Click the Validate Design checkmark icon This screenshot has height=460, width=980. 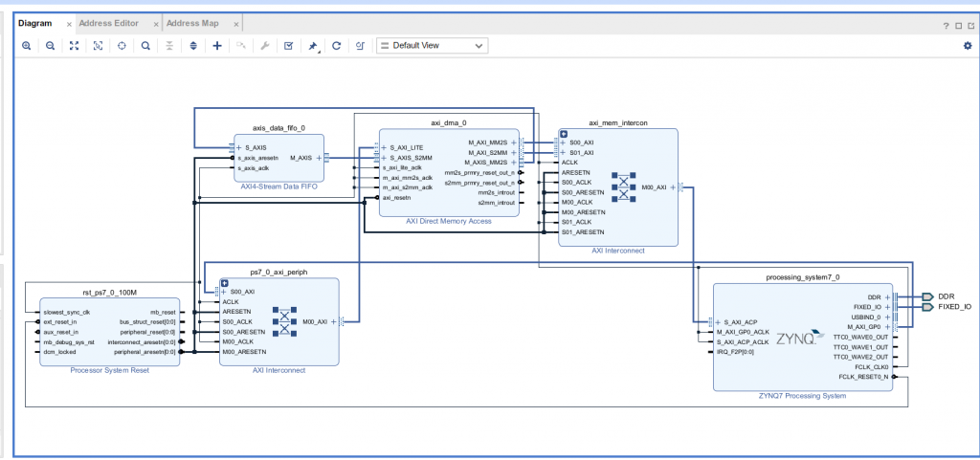coord(288,46)
